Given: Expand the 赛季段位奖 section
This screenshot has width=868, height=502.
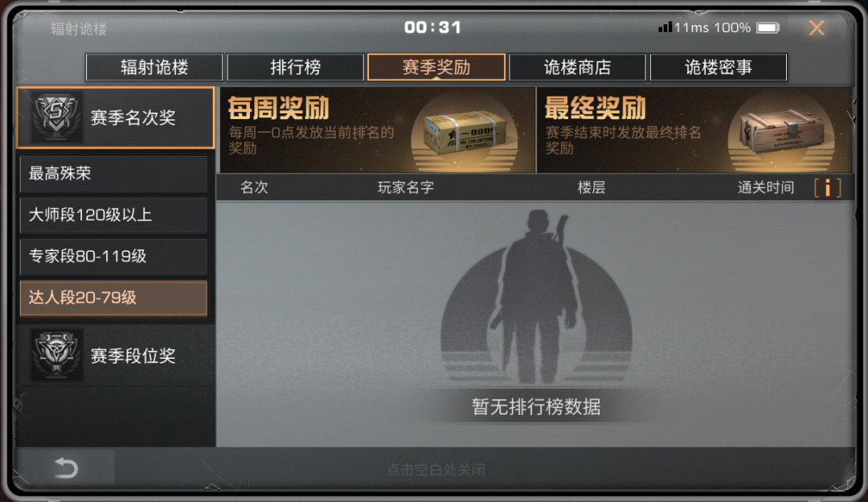Looking at the screenshot, I should click(x=115, y=355).
